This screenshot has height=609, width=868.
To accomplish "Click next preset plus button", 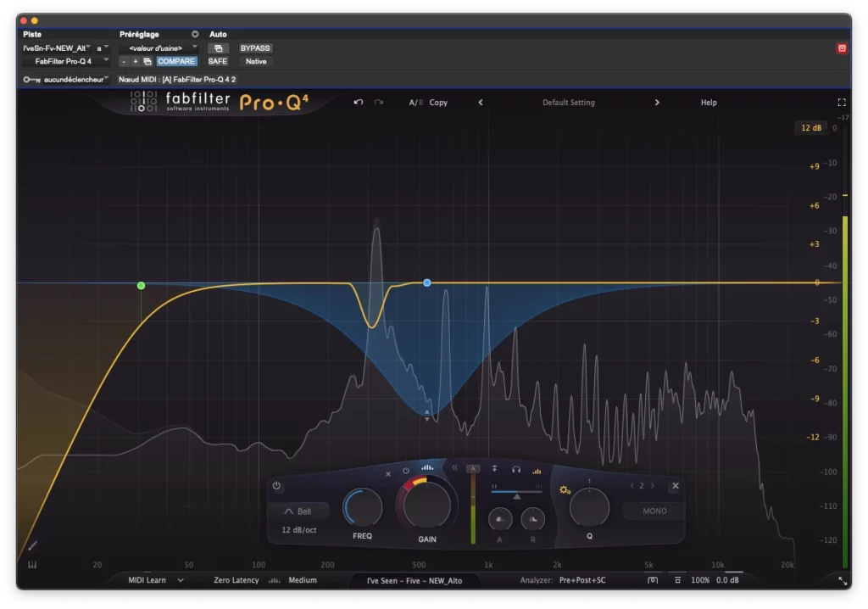I will (135, 62).
